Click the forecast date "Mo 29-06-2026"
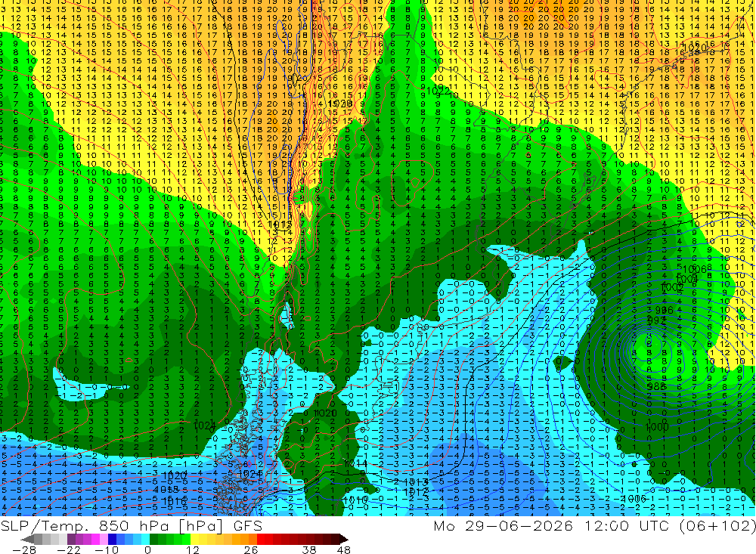This screenshot has height=554, width=756. [x=503, y=525]
